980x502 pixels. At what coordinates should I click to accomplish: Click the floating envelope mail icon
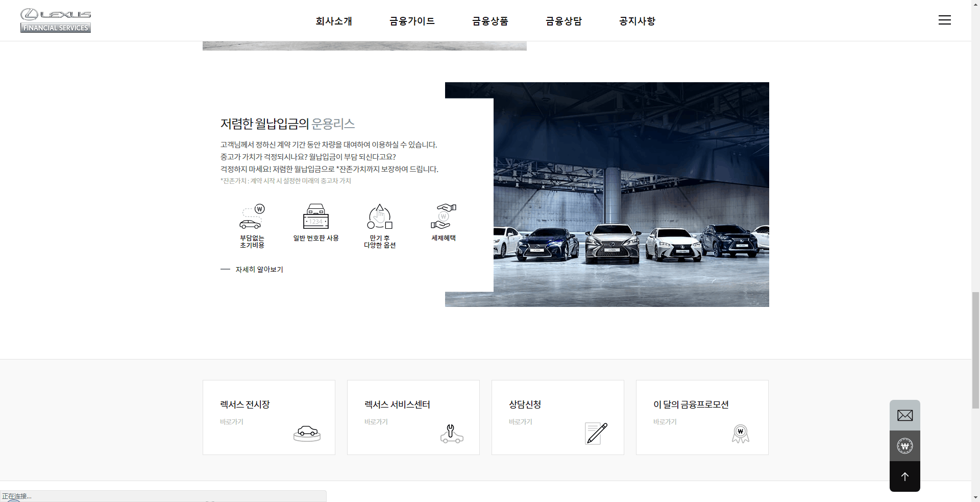coord(905,415)
